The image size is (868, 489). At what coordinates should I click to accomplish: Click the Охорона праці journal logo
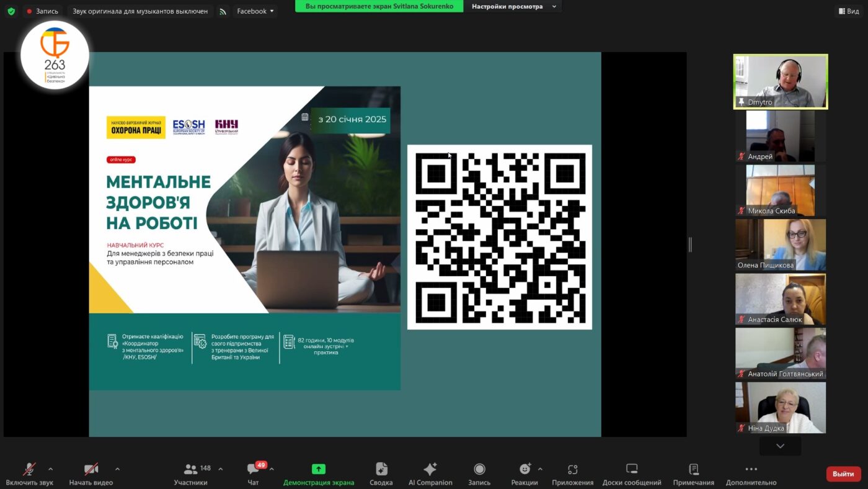tap(136, 127)
